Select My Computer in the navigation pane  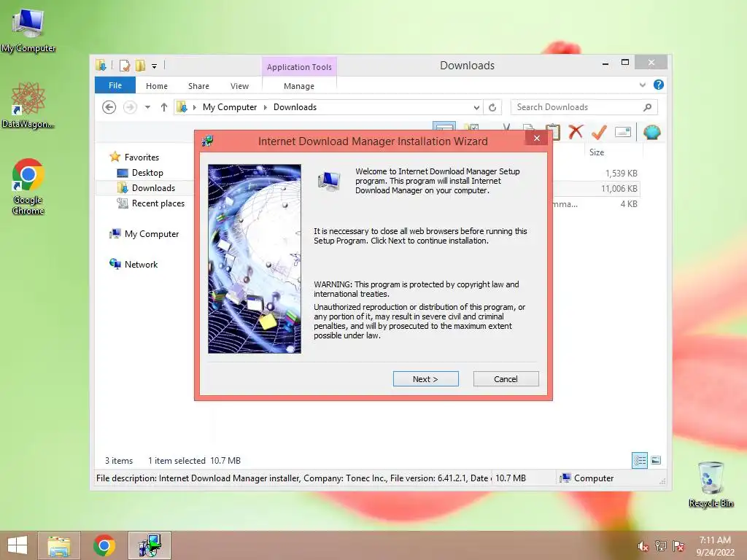coord(152,234)
